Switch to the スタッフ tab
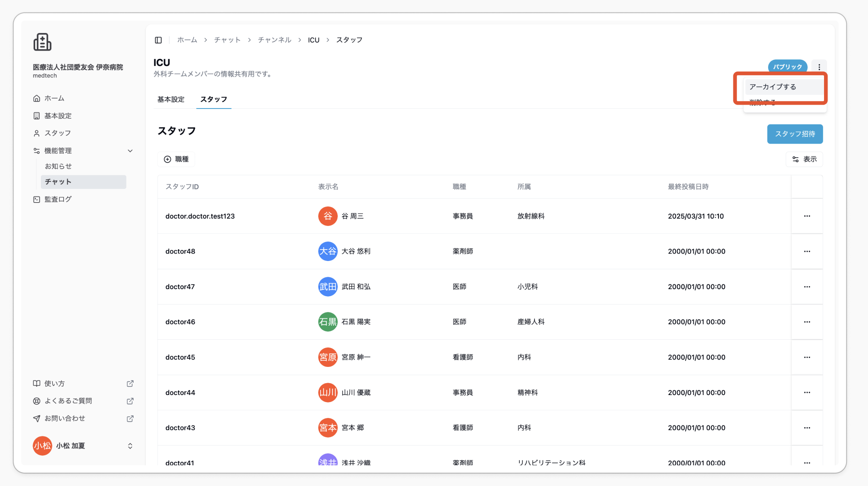The height and width of the screenshot is (486, 868). [214, 99]
